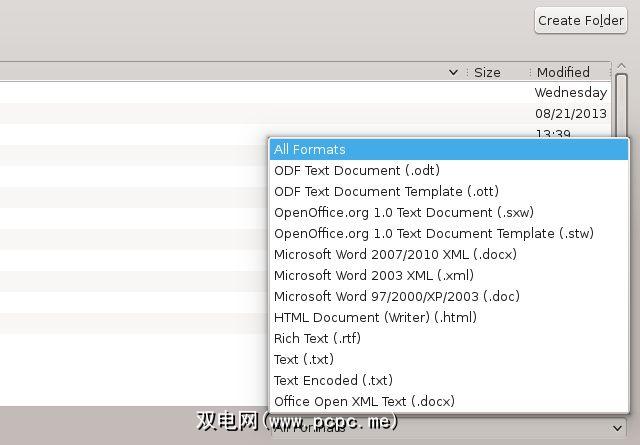Screen dimensions: 640x445
Task: Select OpenOffice.org 1.0 Text Document (.sxw)
Action: pyautogui.click(x=449, y=212)
